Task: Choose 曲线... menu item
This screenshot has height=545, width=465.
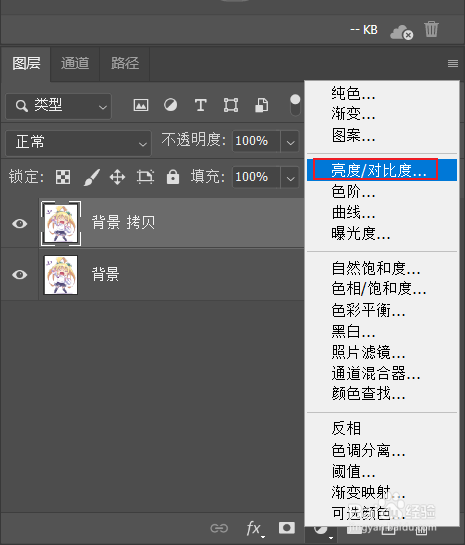Action: (x=382, y=212)
